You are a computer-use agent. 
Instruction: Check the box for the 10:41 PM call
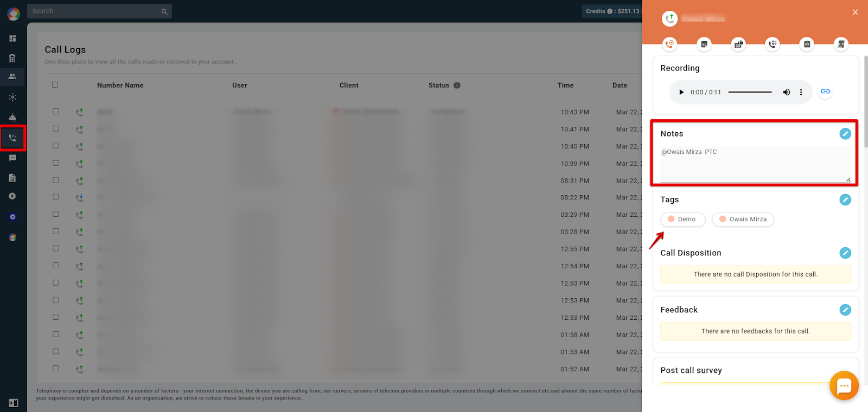pos(55,129)
